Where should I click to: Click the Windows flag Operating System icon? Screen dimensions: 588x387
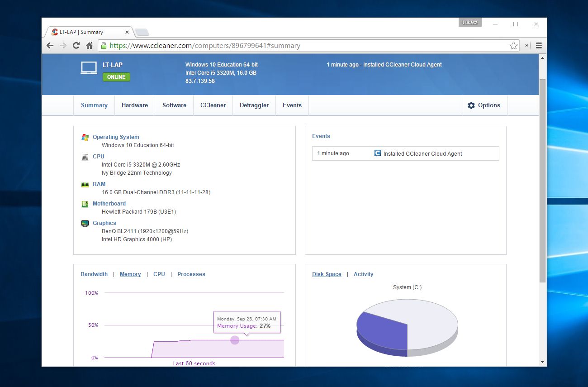pos(85,137)
